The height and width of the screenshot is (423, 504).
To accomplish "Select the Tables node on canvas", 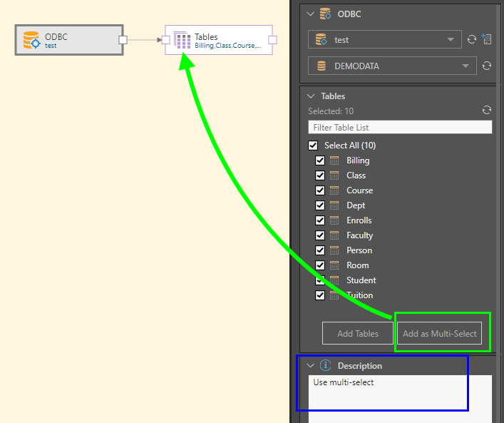I will click(219, 40).
